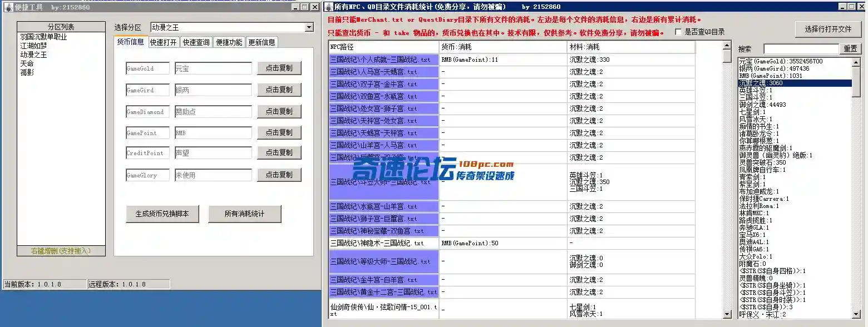Screen dimensions: 868x327
Task: Select the row 三国战纪\斗笠大师-三国战纪.txt
Action: [383, 182]
